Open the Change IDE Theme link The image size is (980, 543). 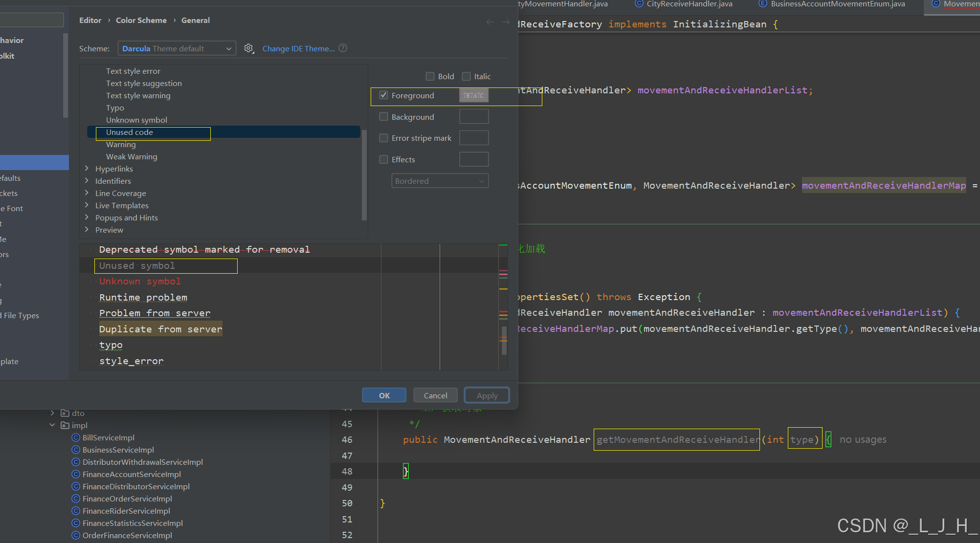click(298, 48)
